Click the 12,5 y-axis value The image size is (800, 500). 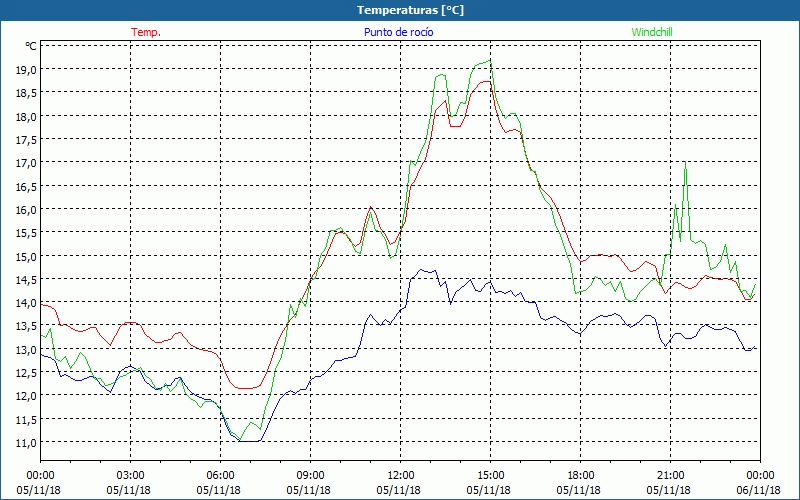point(26,373)
